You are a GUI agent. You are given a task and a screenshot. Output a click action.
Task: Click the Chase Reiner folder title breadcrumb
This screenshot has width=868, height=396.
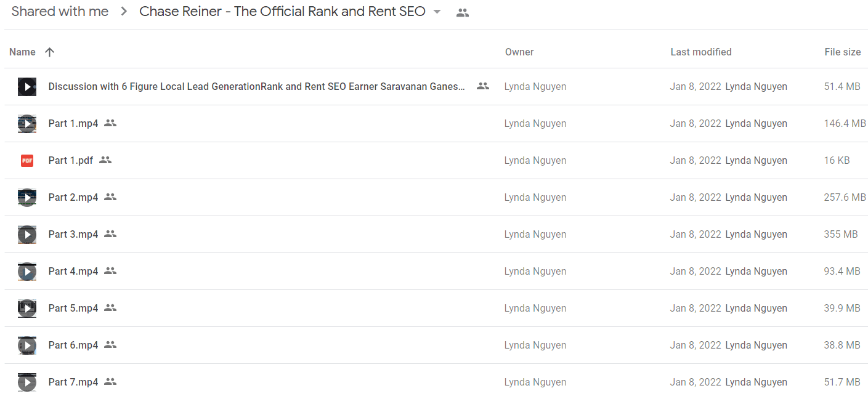(x=282, y=11)
